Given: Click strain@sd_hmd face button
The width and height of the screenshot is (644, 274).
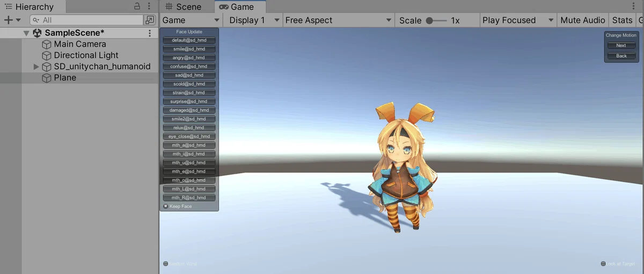Looking at the screenshot, I should 189,92.
